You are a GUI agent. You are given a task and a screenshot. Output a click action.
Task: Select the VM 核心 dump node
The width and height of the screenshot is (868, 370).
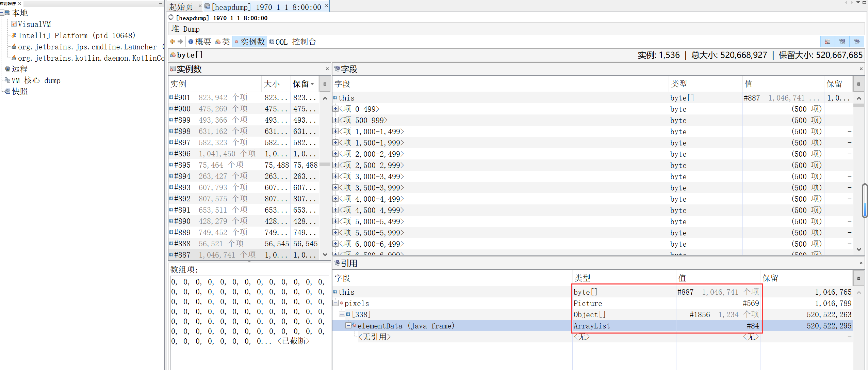[33, 80]
